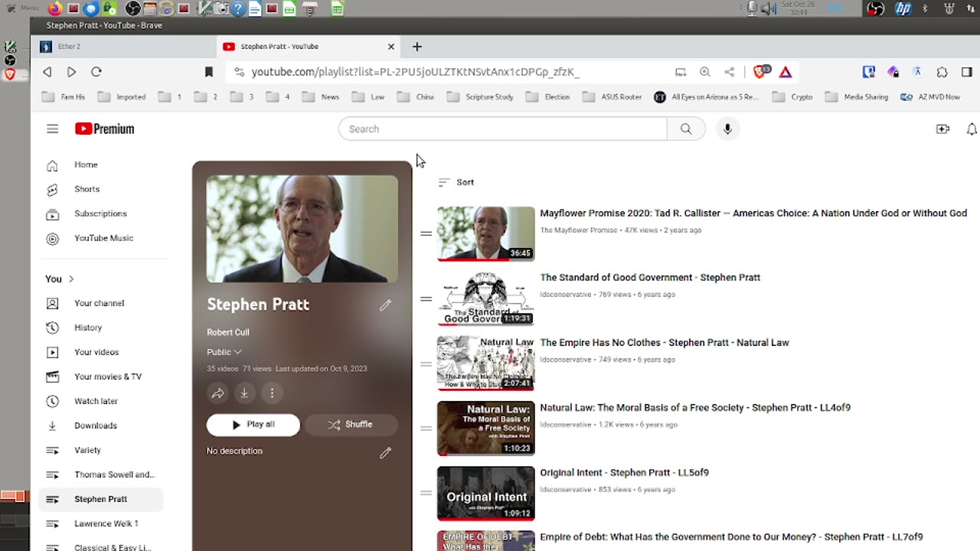Zoom icon in the address bar
Viewport: 980px width, 551px height.
705,72
